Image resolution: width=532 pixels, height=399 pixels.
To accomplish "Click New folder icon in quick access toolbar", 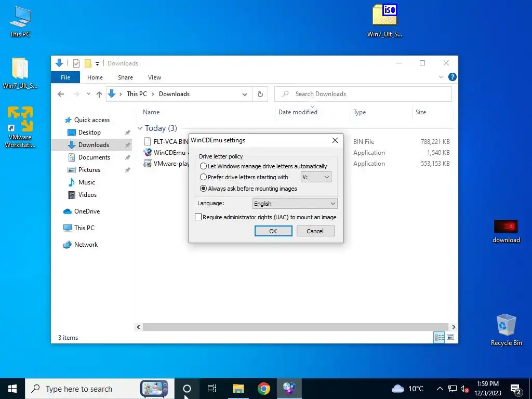I will click(88, 63).
